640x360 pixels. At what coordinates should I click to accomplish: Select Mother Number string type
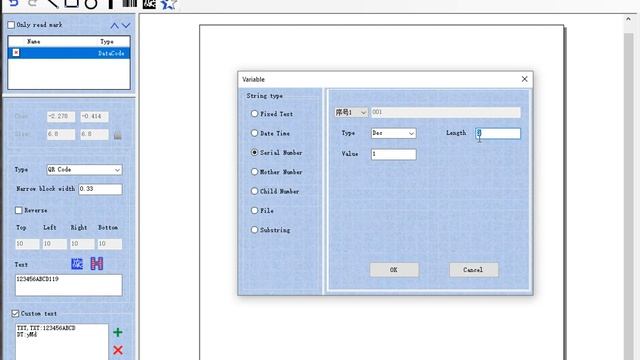[x=254, y=172]
